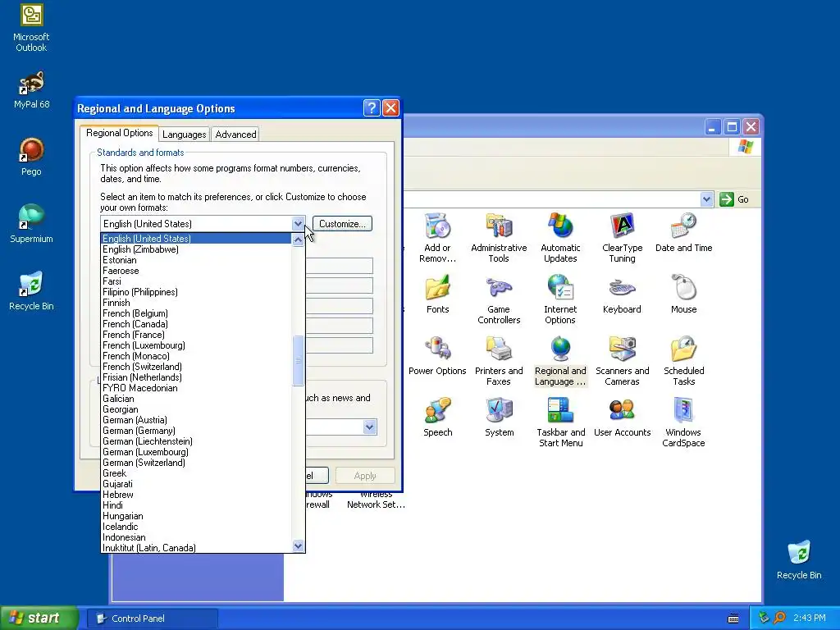Select Regional and Language Options icon
This screenshot has height=630, width=840.
[560, 360]
